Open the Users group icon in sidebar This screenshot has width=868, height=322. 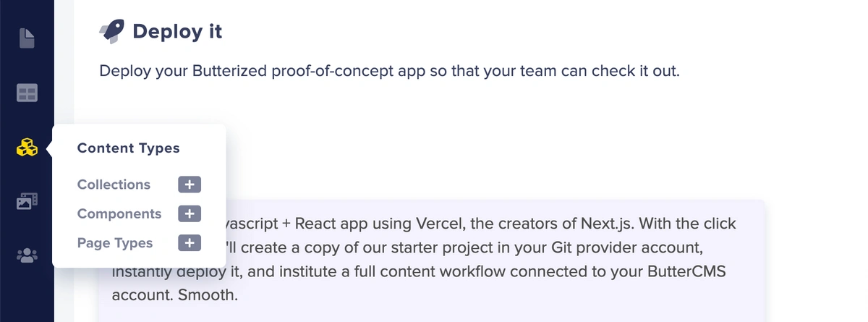coord(27,255)
